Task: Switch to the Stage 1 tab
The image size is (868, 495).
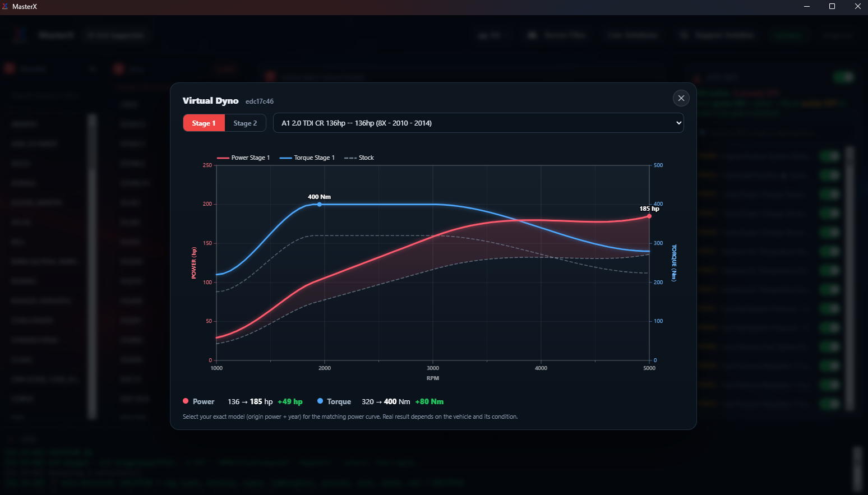Action: coord(204,123)
